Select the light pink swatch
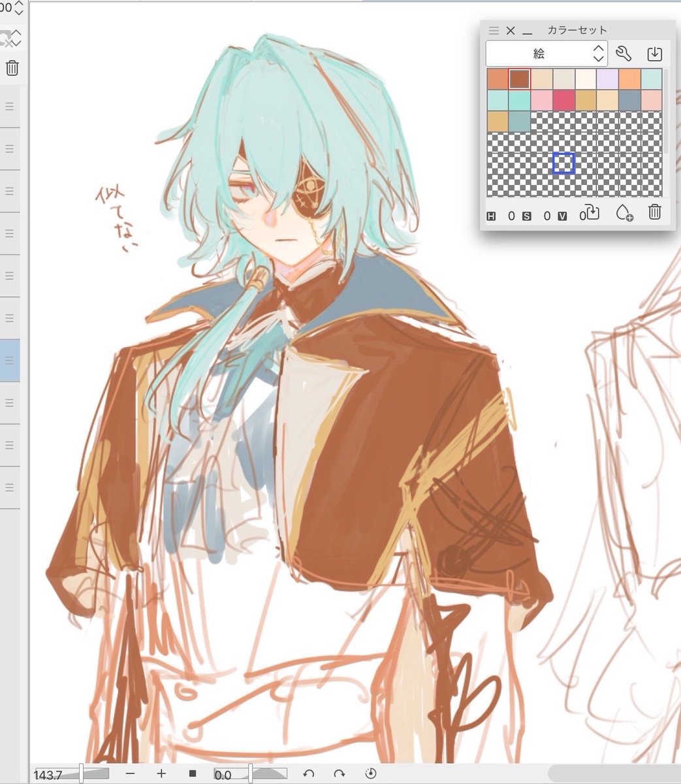 click(x=541, y=101)
